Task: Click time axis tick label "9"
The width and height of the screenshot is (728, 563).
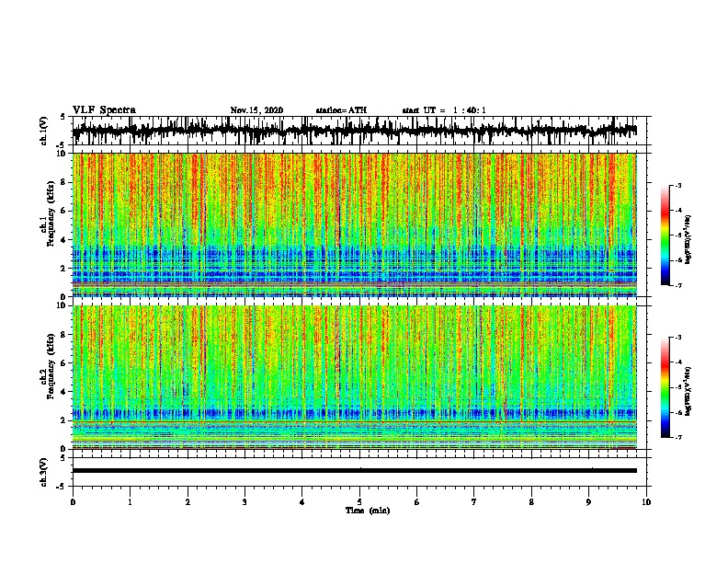Action: tap(588, 502)
